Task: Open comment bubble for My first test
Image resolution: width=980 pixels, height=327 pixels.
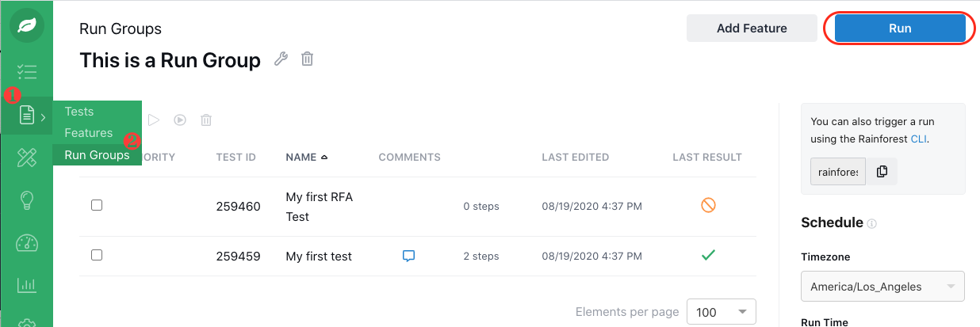Action: [409, 256]
